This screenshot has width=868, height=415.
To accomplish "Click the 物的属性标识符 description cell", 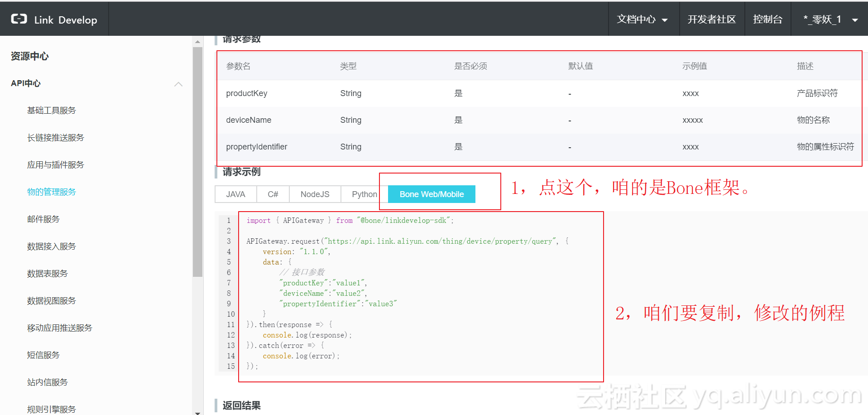I will 825,147.
